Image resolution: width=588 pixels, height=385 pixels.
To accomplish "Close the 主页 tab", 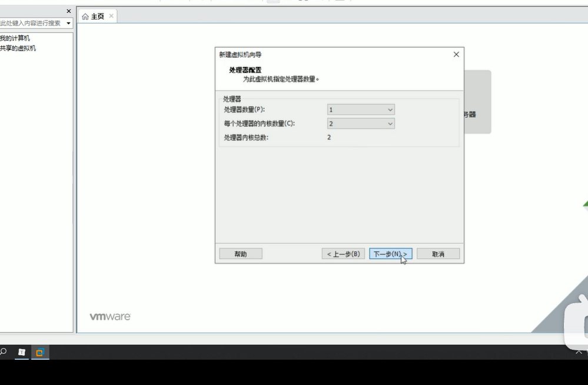I will (111, 16).
